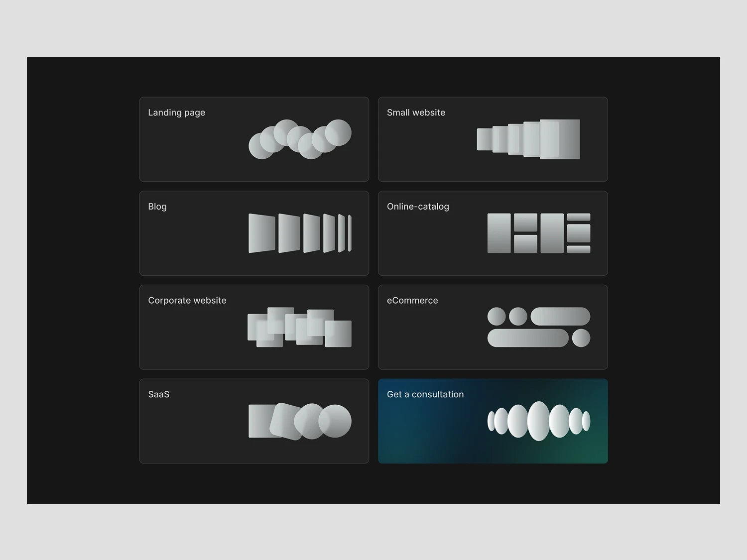
Task: Click the grid blocks Online-catalog icon
Action: [539, 233]
